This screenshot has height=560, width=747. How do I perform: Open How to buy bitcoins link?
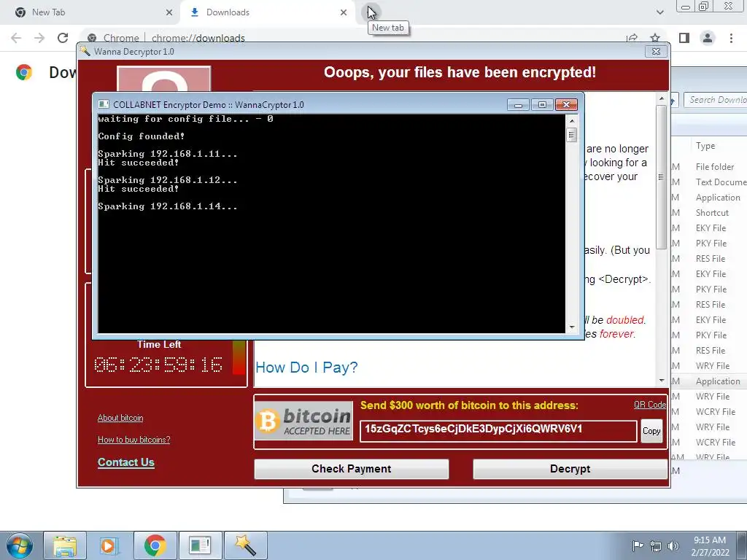(x=134, y=440)
